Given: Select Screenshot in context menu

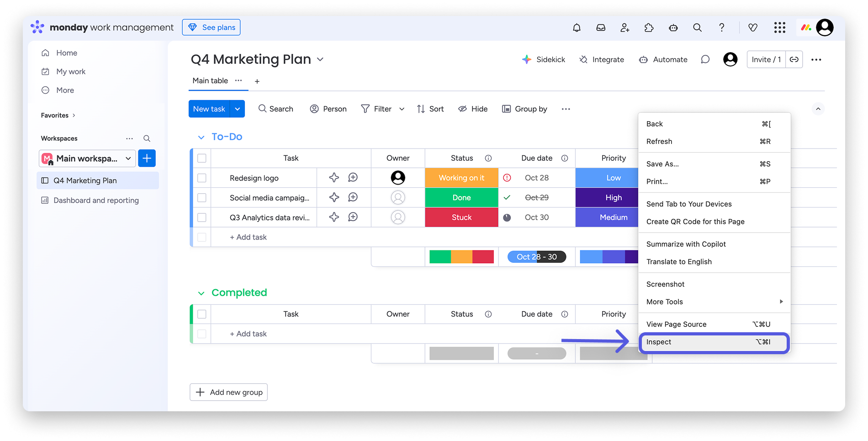Looking at the screenshot, I should [715, 284].
